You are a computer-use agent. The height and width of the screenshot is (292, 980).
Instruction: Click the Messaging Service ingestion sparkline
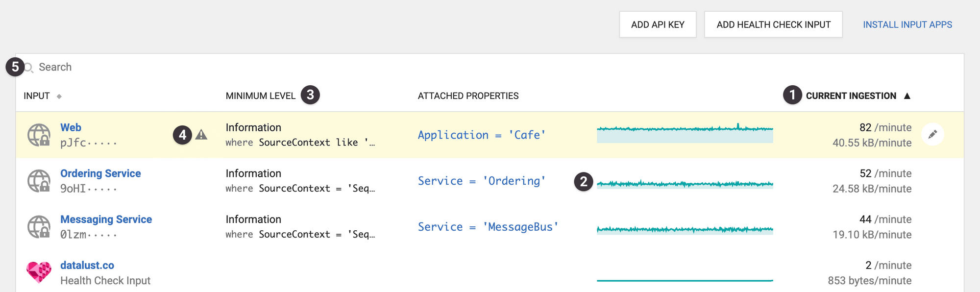click(x=685, y=230)
